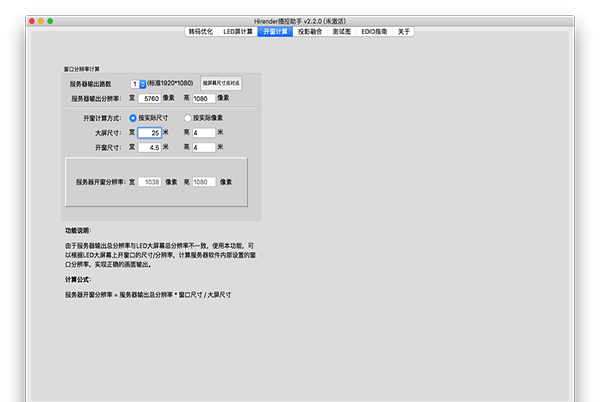Screen dimensions: 600x402
Task: Click the 开窗尺寸 label
Action: (108, 148)
